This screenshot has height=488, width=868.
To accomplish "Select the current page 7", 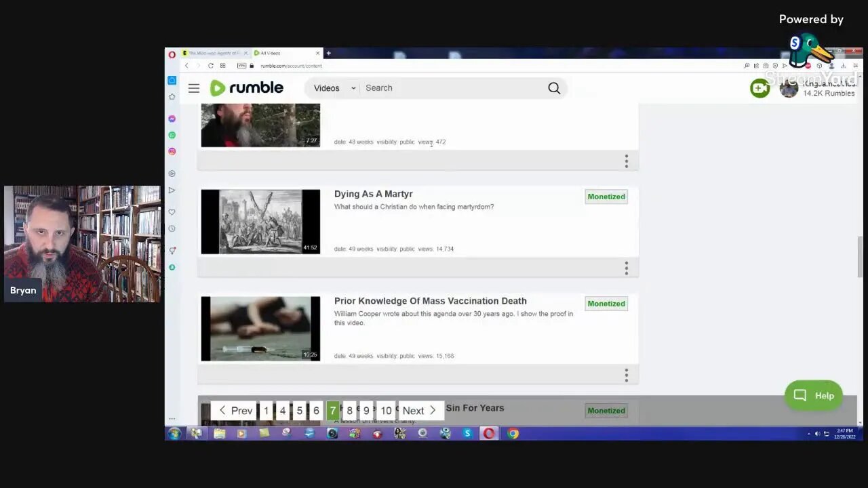I will click(x=332, y=411).
